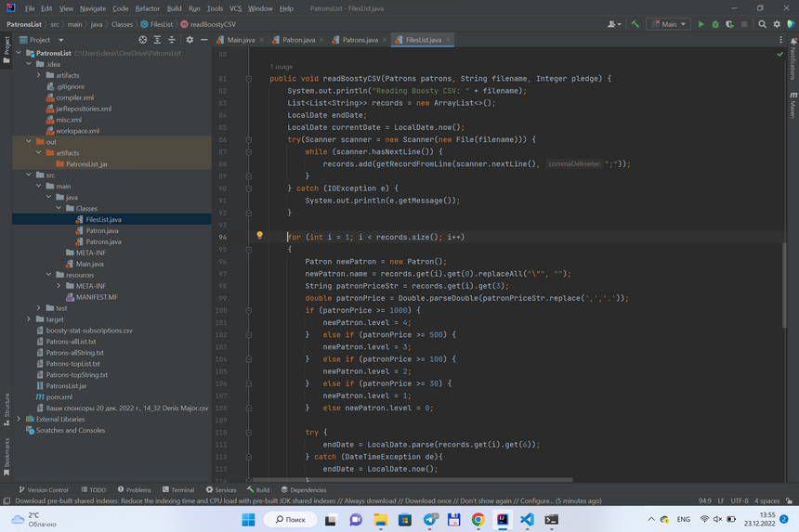
Task: Expand the External Libraries node
Action: [x=19, y=420]
